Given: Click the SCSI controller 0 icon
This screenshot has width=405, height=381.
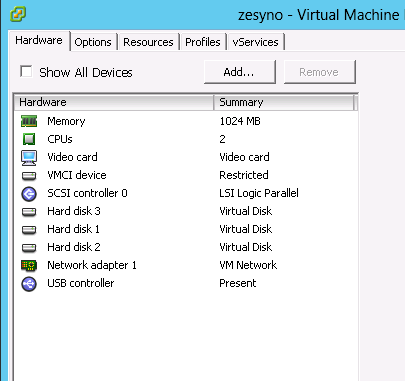Looking at the screenshot, I should [29, 194].
